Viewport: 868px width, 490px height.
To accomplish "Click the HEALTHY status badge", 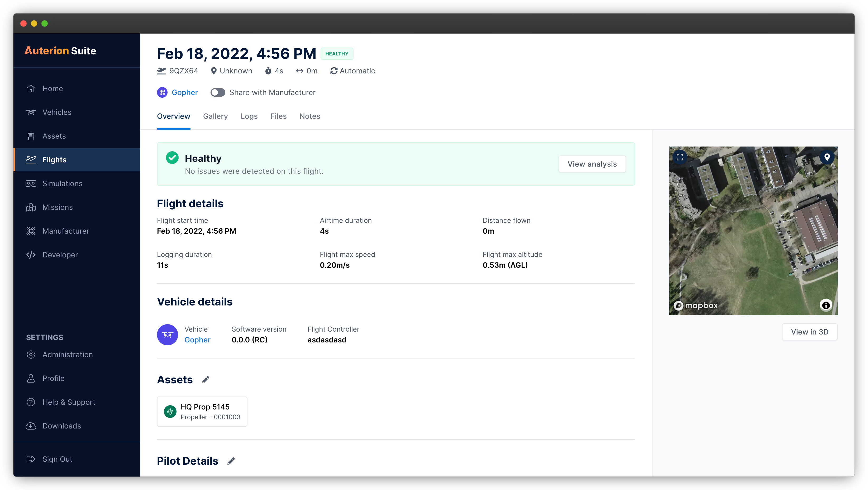I will [337, 54].
